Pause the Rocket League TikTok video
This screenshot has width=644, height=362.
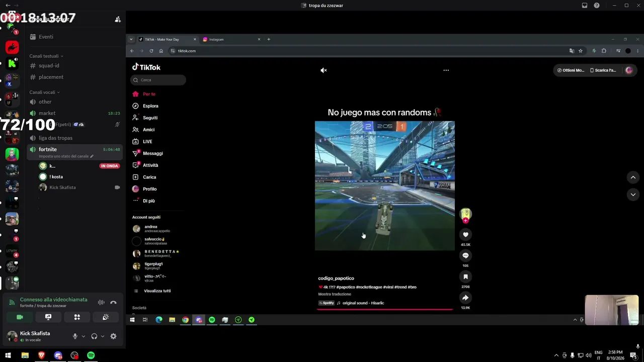[385, 186]
